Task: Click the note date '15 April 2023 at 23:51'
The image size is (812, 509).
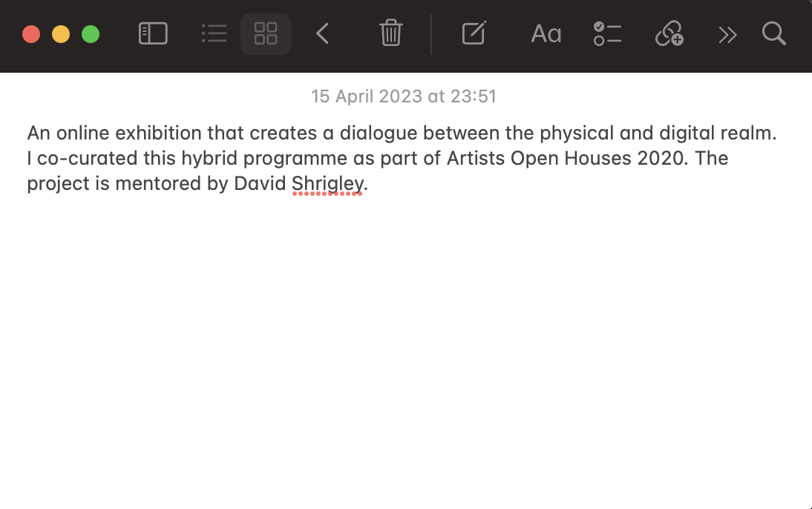Action: [x=404, y=96]
